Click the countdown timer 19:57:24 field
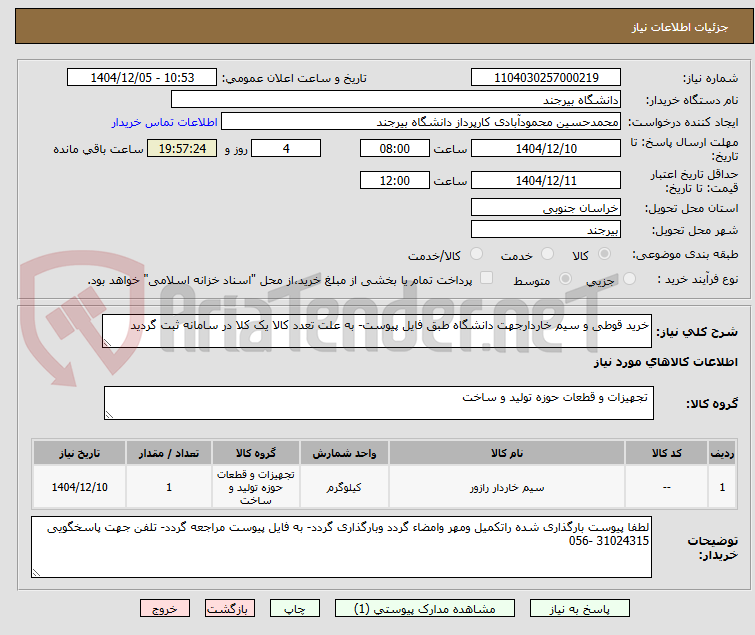The image size is (755, 635). 182,148
